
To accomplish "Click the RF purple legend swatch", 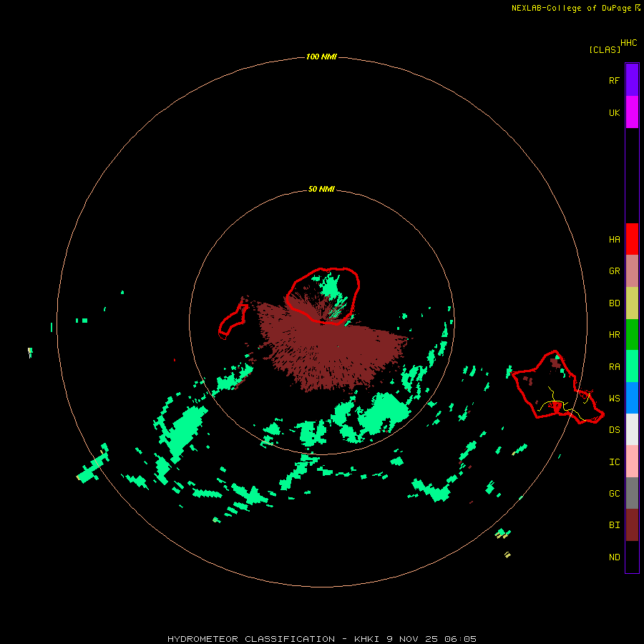I will click(632, 80).
